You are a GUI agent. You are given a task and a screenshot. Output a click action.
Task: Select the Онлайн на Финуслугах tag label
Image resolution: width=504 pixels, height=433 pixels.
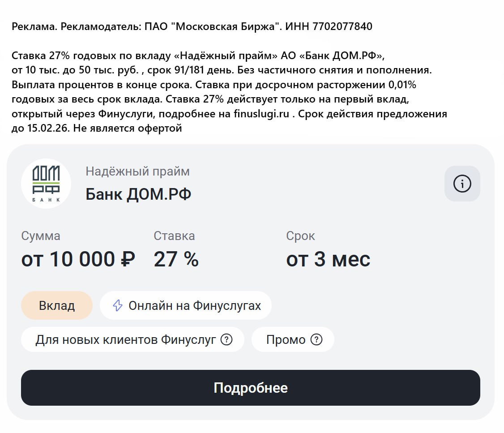click(x=194, y=306)
